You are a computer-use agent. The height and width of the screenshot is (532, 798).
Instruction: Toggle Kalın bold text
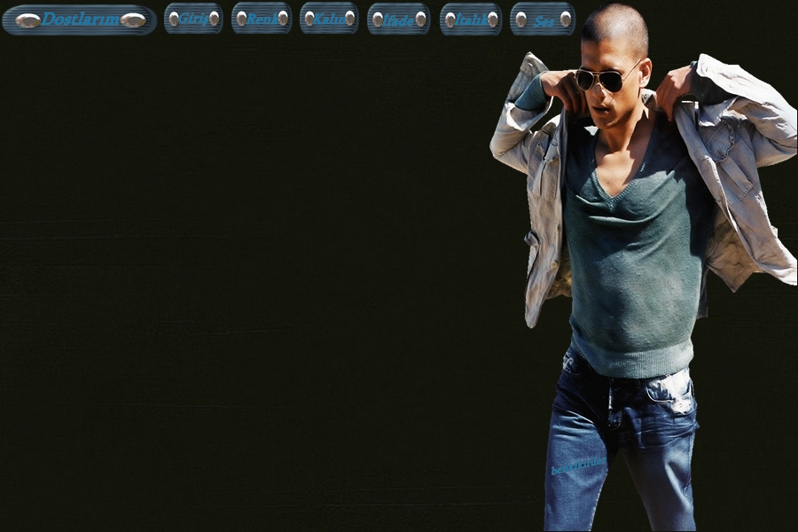[x=329, y=19]
